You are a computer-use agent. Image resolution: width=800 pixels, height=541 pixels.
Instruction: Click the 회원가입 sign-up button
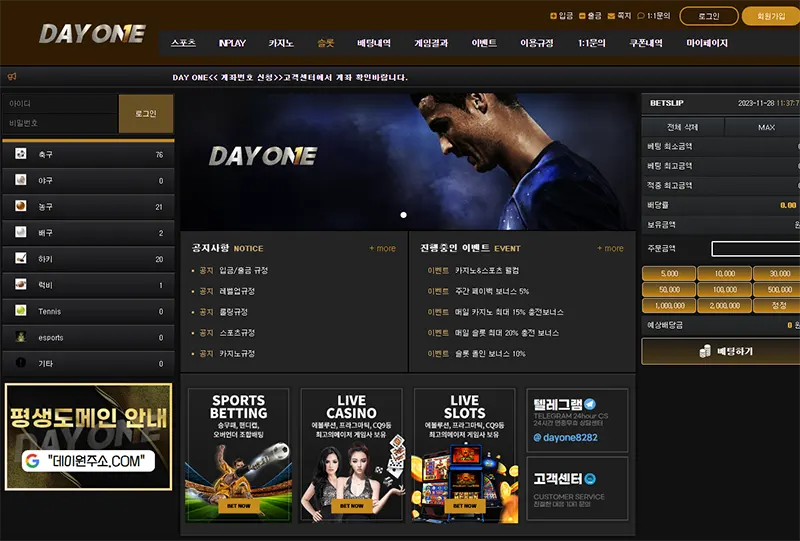tap(771, 16)
